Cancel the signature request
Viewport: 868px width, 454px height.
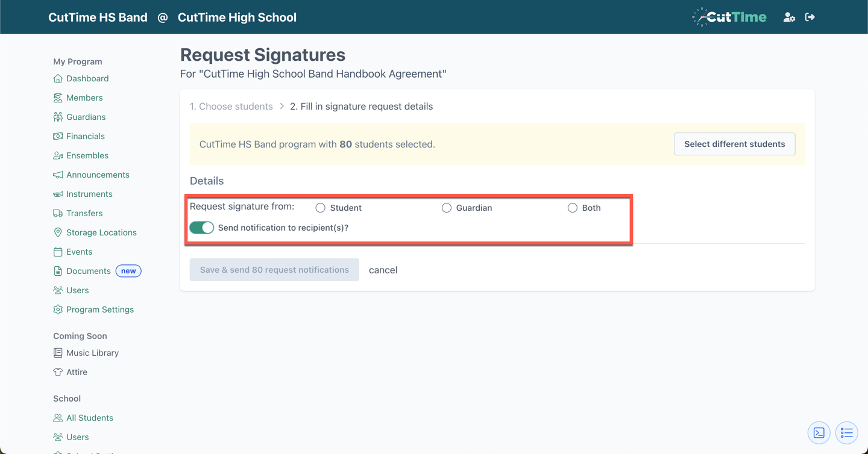(383, 270)
